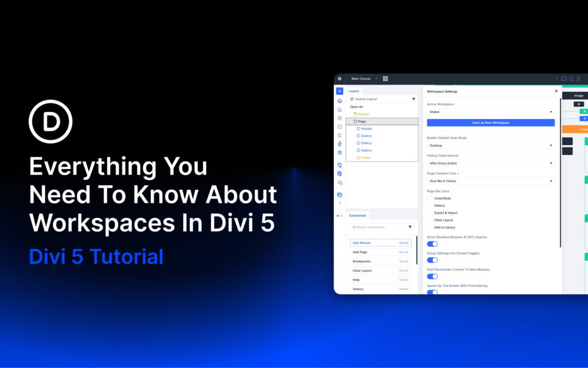This screenshot has height=368, width=588.
Task: Switch to phone view icon in top bar
Action: (579, 79)
